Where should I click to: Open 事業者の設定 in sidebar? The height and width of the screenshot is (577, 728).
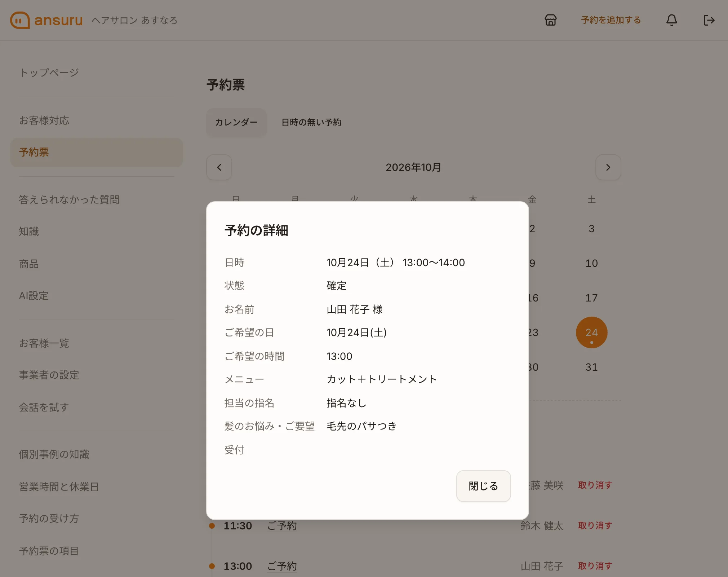pos(49,375)
